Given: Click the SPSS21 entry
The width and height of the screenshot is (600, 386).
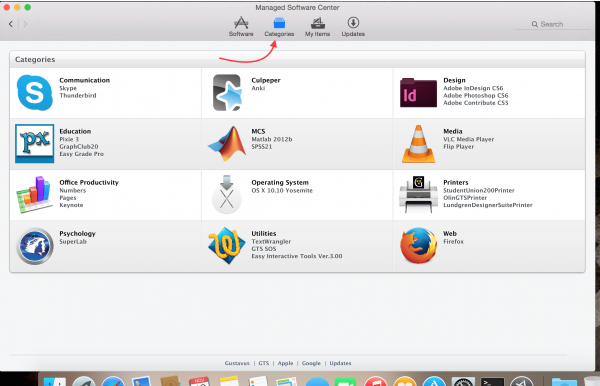Looking at the screenshot, I should pos(261,147).
